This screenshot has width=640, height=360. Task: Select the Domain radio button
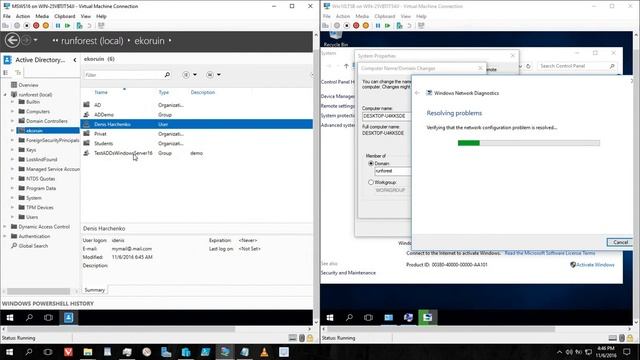[x=371, y=163]
